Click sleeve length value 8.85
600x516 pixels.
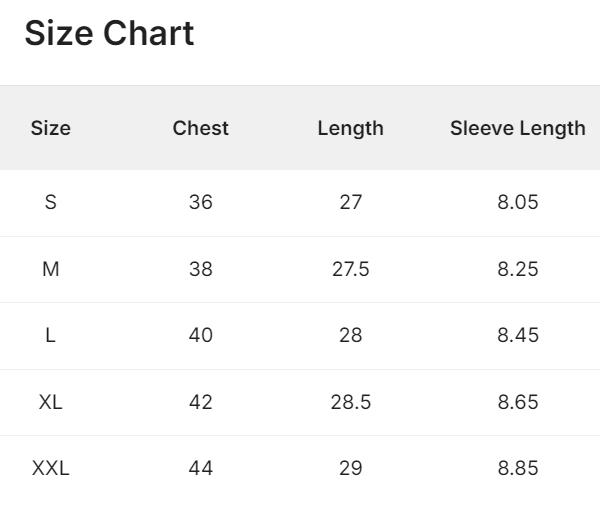(x=518, y=468)
